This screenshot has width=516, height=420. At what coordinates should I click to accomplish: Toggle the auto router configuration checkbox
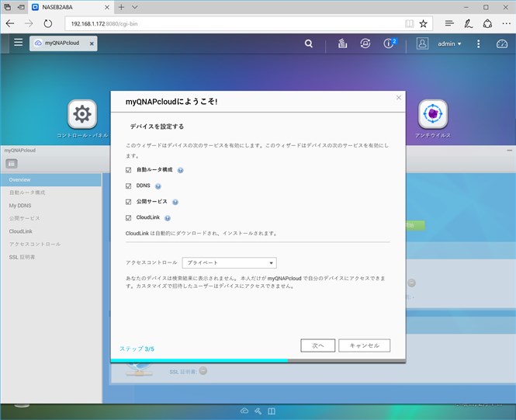(x=128, y=170)
